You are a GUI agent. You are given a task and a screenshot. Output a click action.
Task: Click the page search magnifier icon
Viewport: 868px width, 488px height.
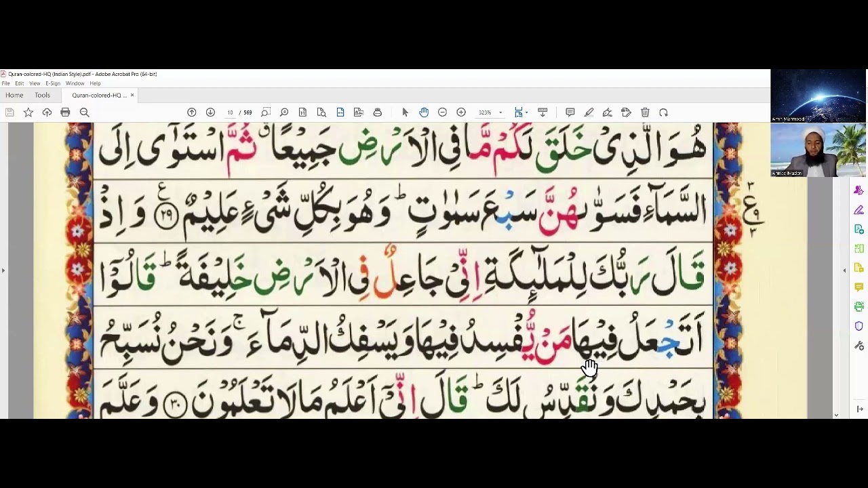pos(321,113)
